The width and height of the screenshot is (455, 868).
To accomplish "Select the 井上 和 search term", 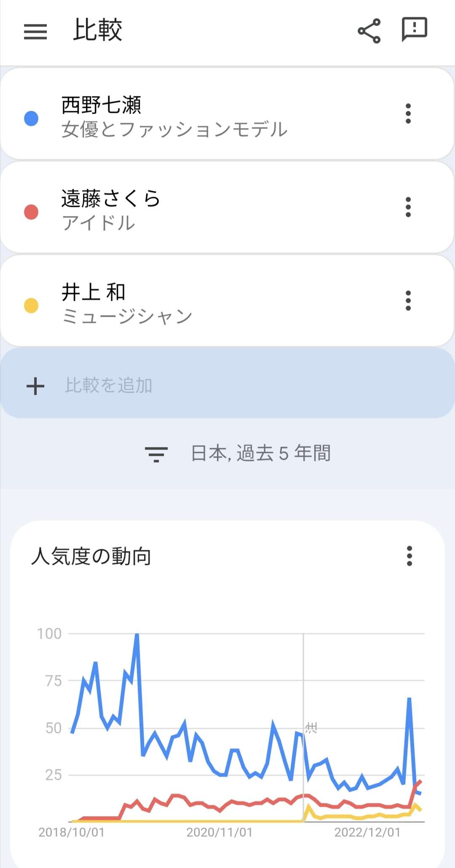I will 94,292.
